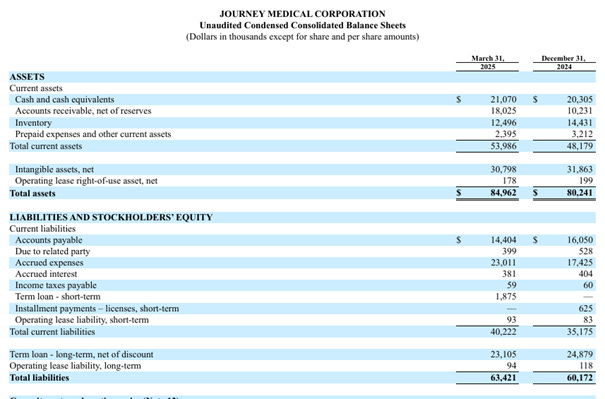The width and height of the screenshot is (605, 399).
Task: Select total assets value 84,962
Action: click(503, 193)
